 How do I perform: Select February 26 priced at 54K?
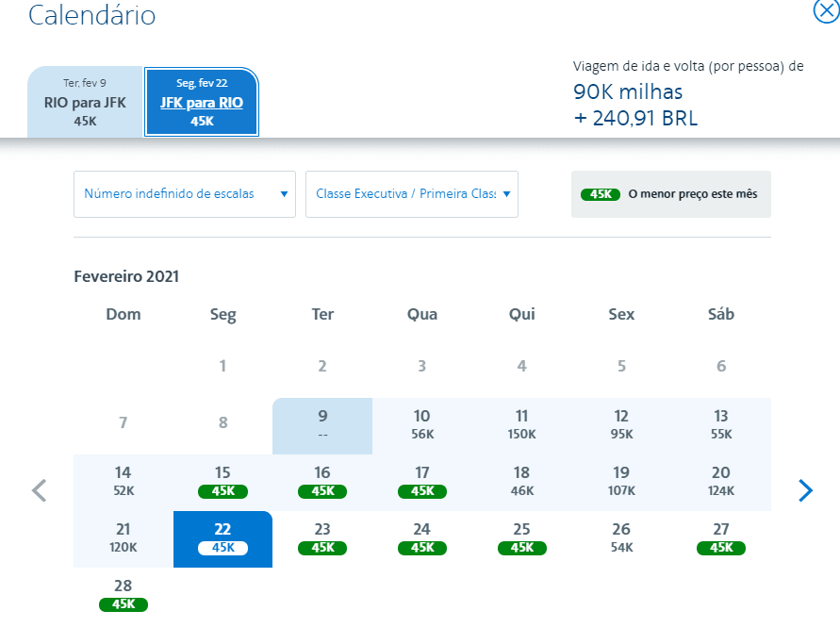621,539
